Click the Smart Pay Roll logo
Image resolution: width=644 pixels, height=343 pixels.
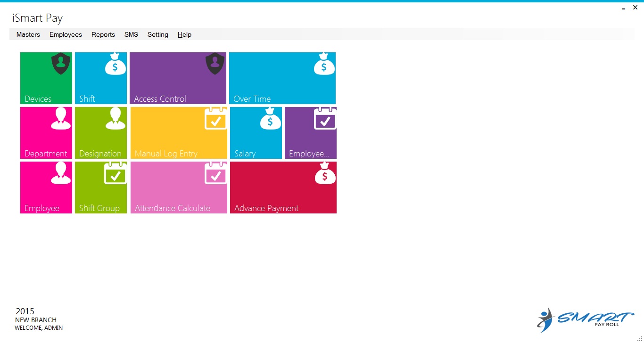coord(585,320)
